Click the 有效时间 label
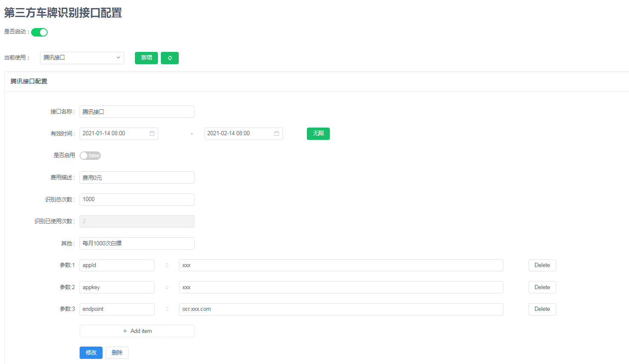This screenshot has width=629, height=364. (x=63, y=134)
